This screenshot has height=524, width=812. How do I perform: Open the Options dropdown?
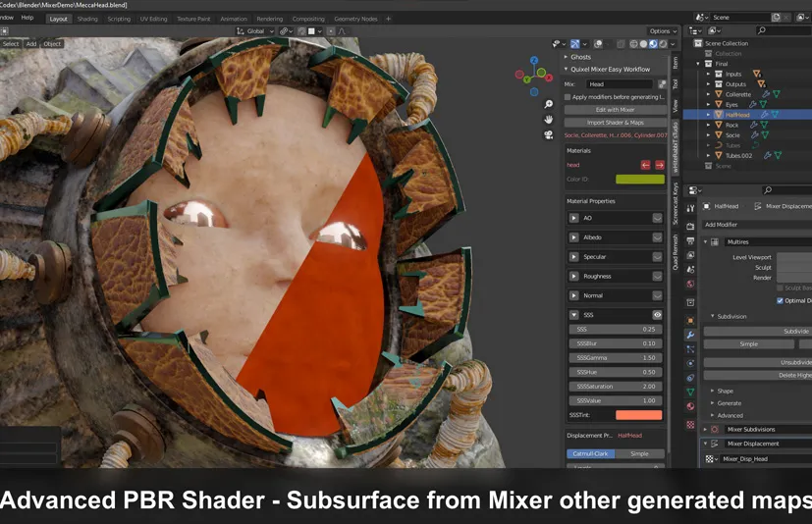point(663,31)
